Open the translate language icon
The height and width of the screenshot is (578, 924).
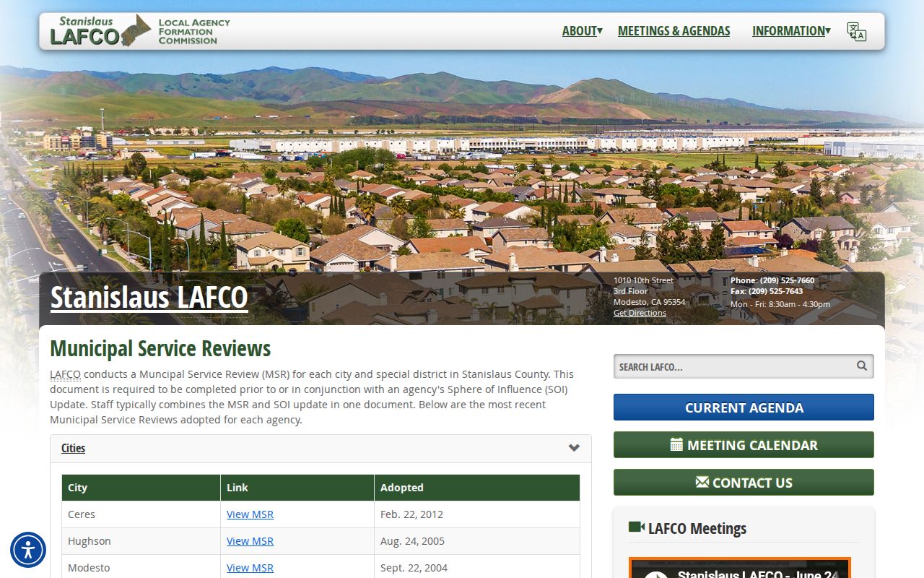click(857, 32)
